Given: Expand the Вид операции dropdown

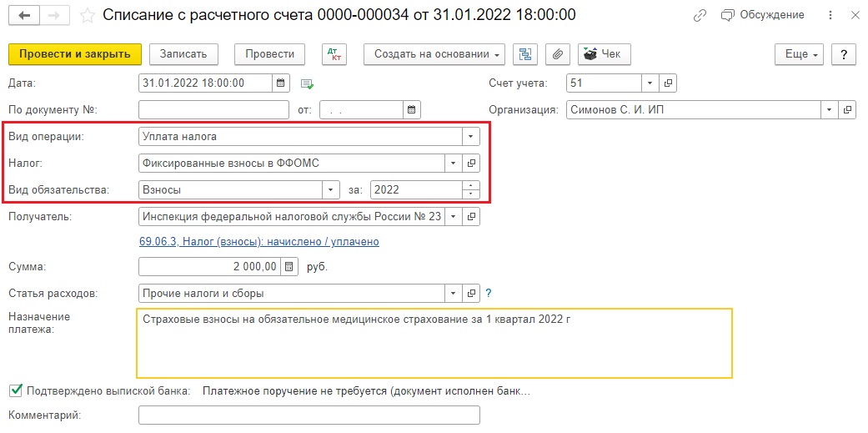Looking at the screenshot, I should 471,136.
